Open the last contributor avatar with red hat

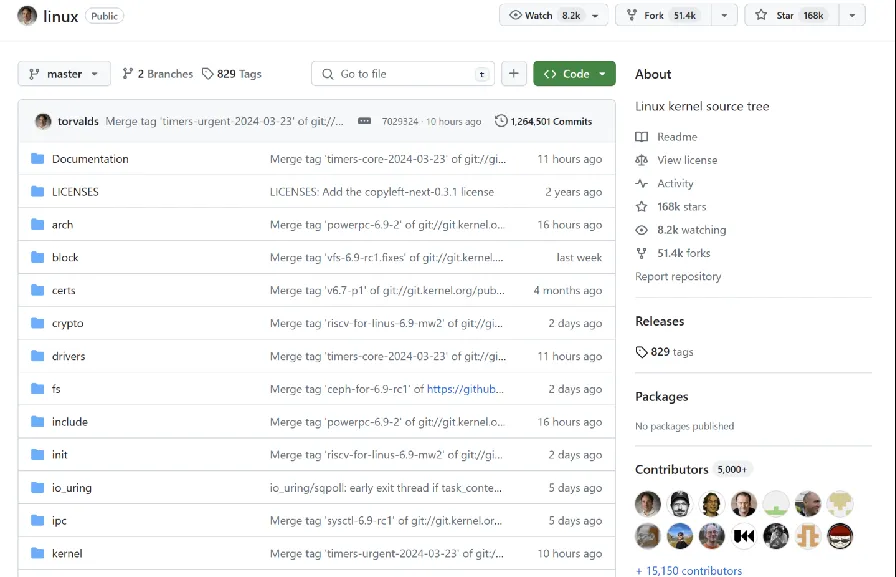coord(840,536)
